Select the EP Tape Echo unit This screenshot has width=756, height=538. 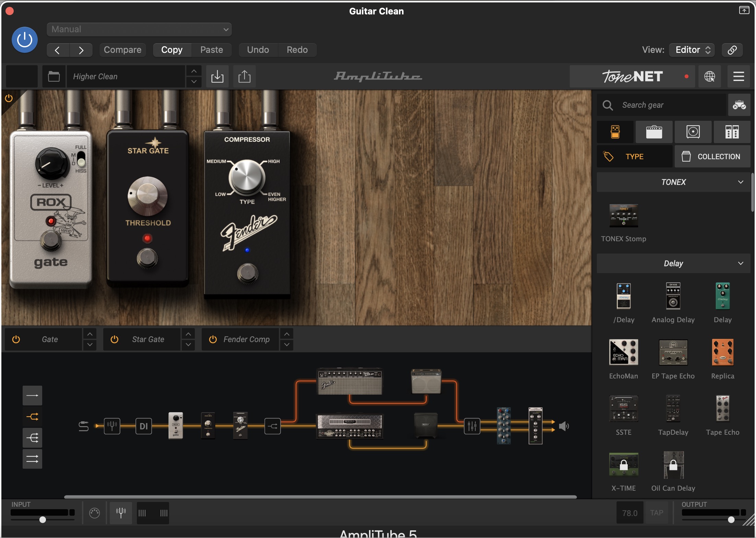(673, 352)
